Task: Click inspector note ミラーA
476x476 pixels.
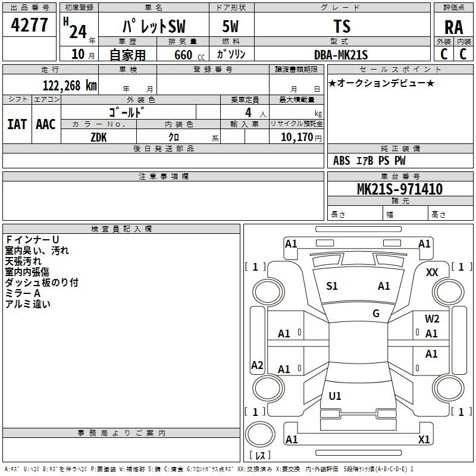Action: [23, 293]
